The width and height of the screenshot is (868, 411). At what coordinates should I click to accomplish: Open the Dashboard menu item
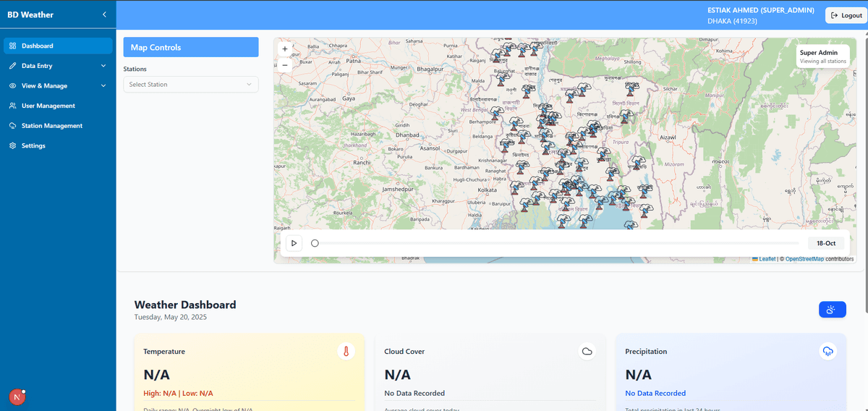(58, 46)
